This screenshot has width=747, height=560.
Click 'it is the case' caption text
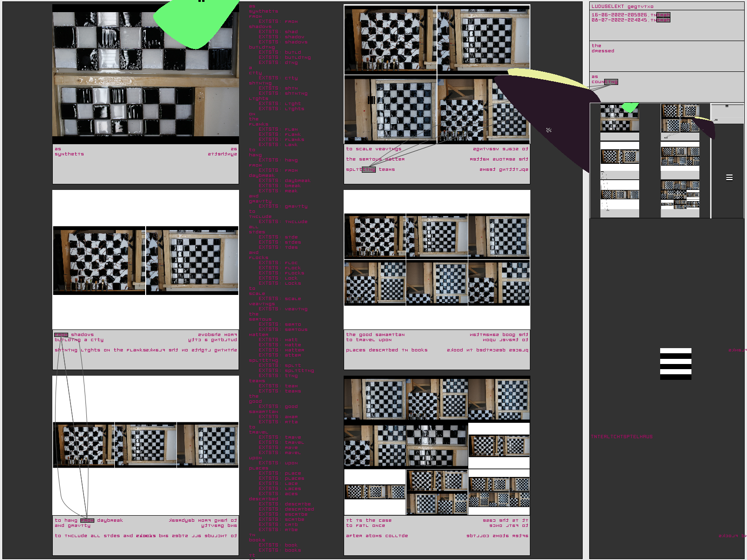click(369, 520)
